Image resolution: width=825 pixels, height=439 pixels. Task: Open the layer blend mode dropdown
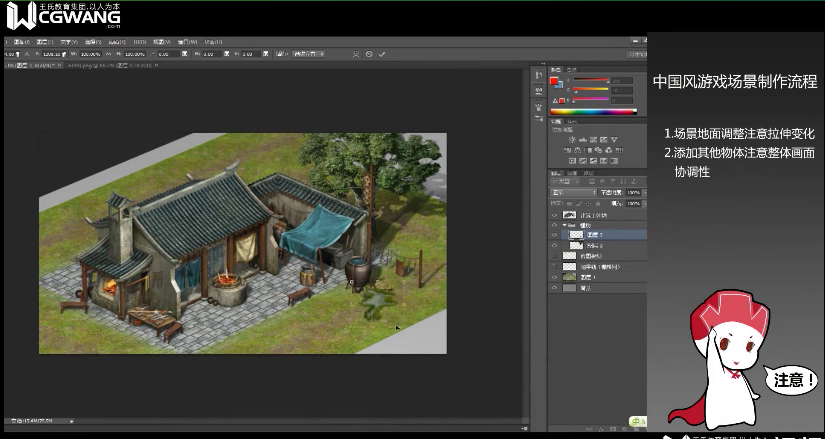click(573, 192)
